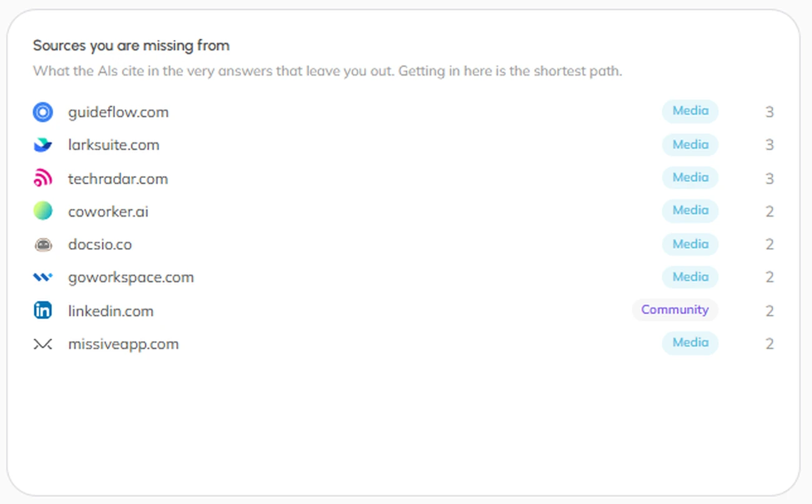The image size is (812, 504).
Task: Click the citation count 2 for docsio.co
Action: 770,245
